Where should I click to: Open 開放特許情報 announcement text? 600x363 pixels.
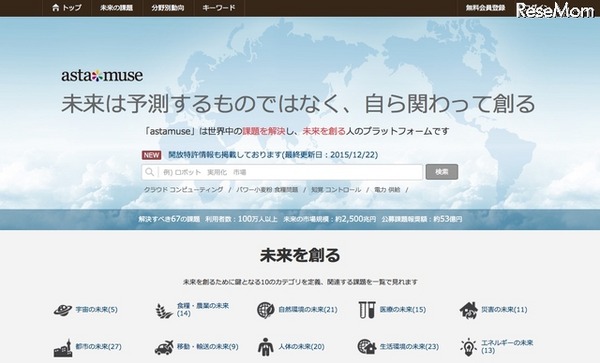pyautogui.click(x=273, y=155)
